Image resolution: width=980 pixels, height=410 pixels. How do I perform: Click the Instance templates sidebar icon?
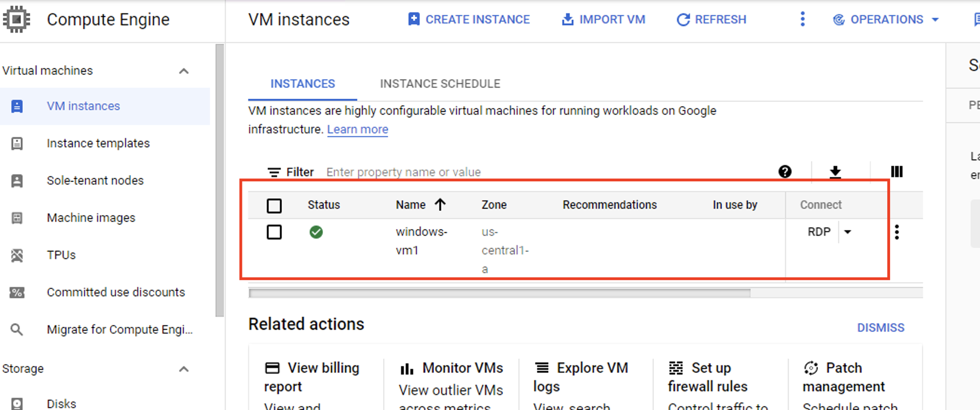17,143
